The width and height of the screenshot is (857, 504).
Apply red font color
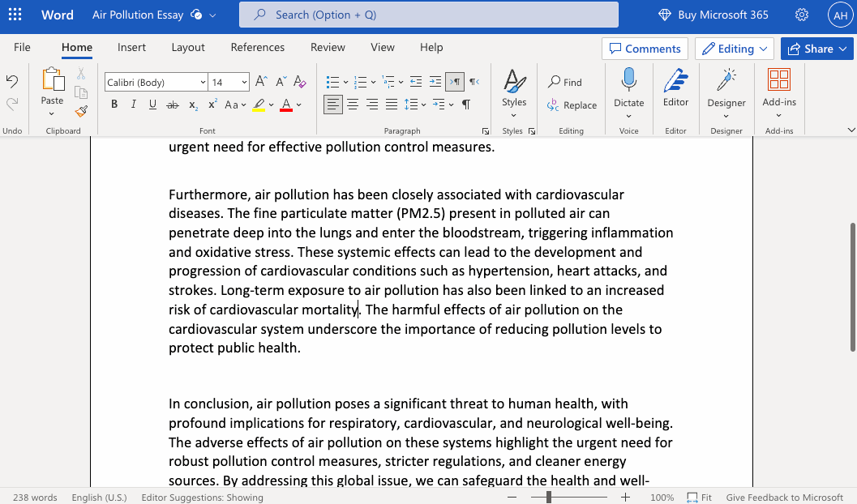point(286,105)
